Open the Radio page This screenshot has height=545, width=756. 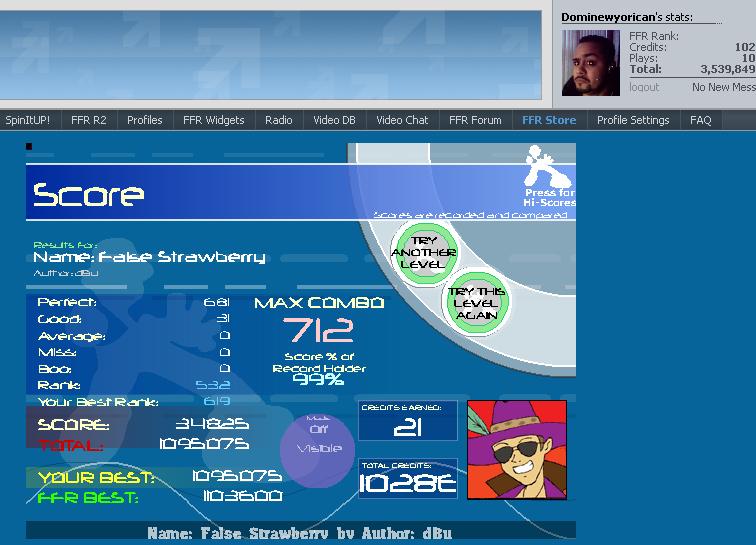tap(279, 120)
